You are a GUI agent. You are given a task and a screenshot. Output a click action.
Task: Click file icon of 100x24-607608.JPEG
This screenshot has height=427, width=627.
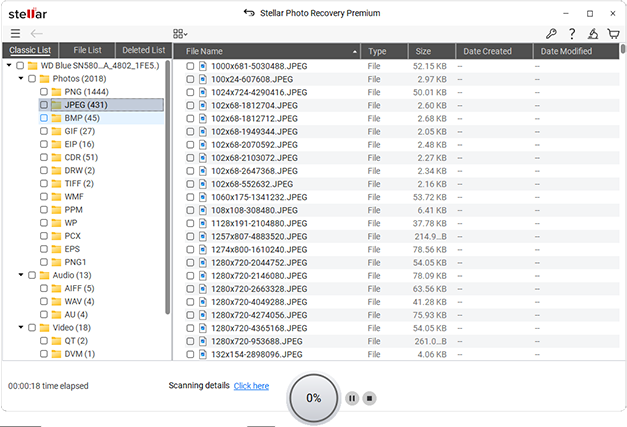(203, 79)
